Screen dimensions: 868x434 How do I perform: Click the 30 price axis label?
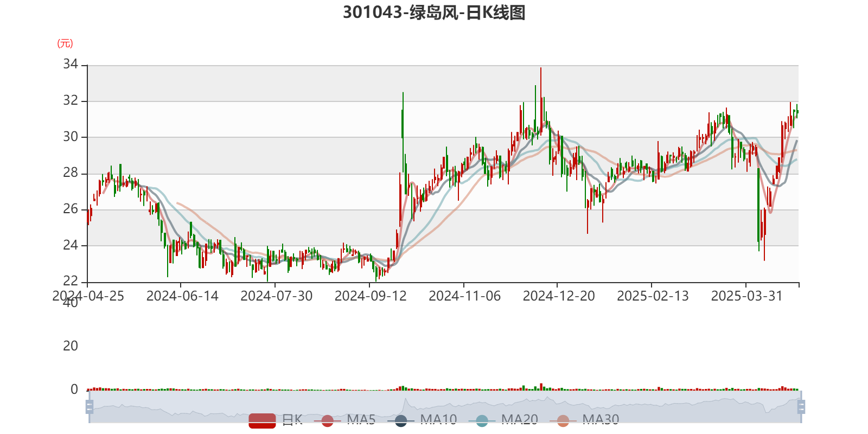(71, 137)
